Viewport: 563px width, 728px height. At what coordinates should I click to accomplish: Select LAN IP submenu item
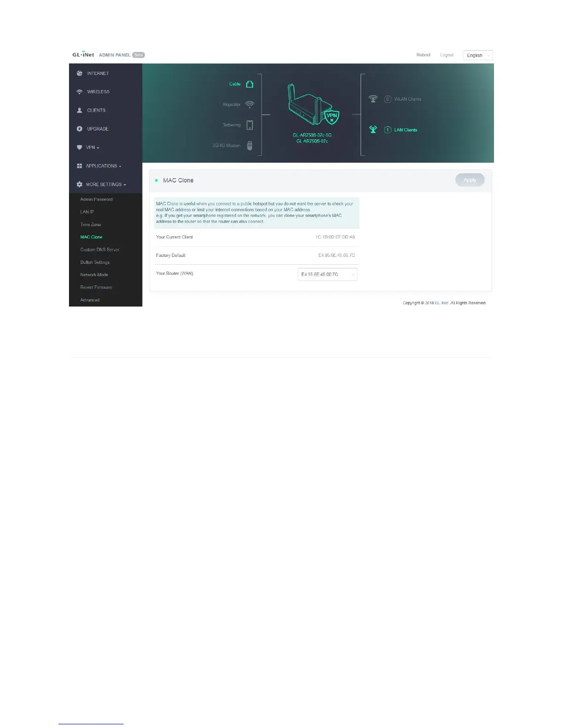pos(87,212)
